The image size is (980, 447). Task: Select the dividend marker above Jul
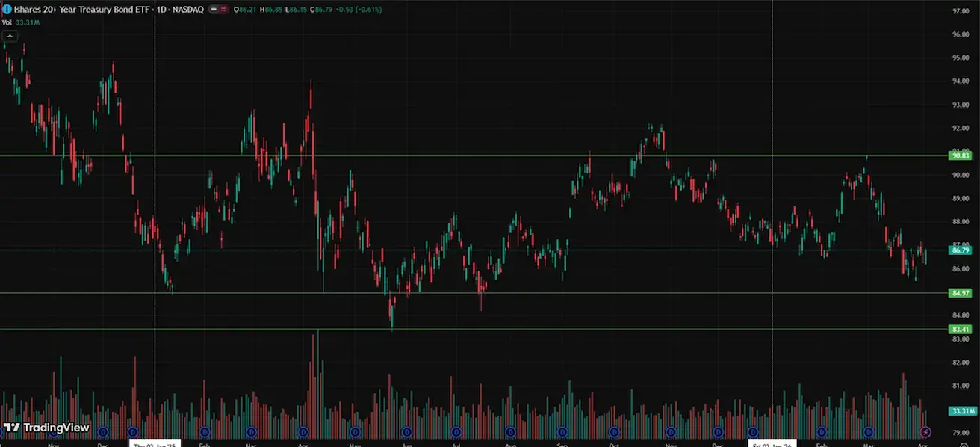[458, 432]
